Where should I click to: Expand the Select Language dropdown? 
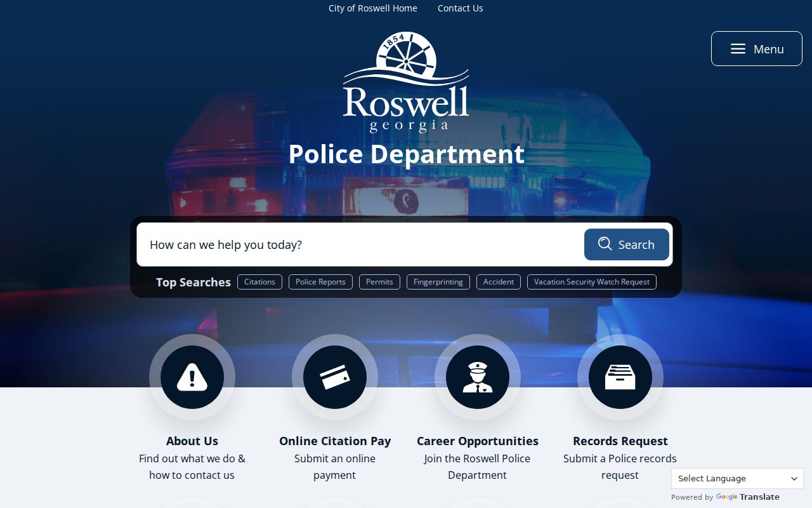pos(737,479)
